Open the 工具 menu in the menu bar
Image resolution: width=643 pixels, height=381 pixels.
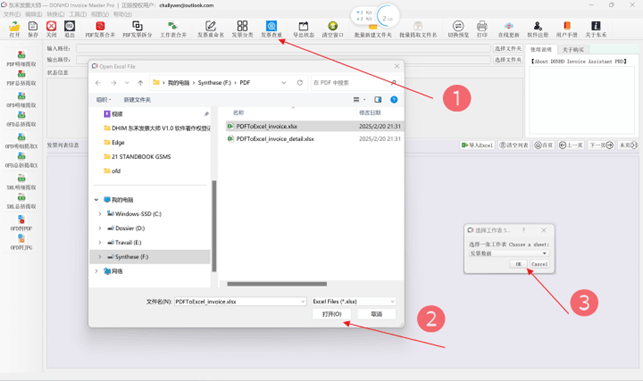coord(78,14)
